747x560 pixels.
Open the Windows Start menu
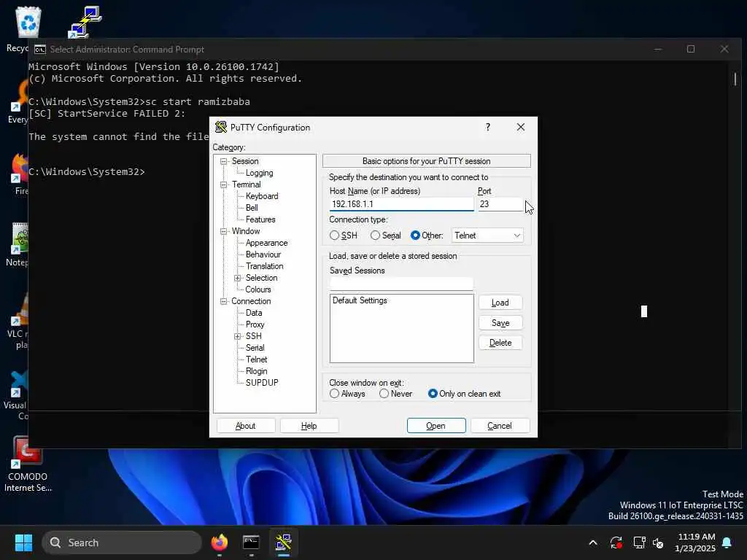(23, 542)
